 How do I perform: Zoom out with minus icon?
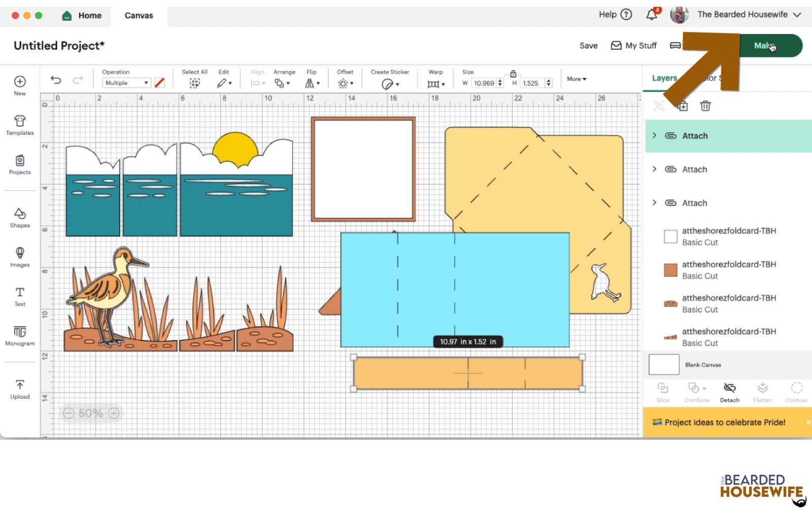pyautogui.click(x=69, y=413)
